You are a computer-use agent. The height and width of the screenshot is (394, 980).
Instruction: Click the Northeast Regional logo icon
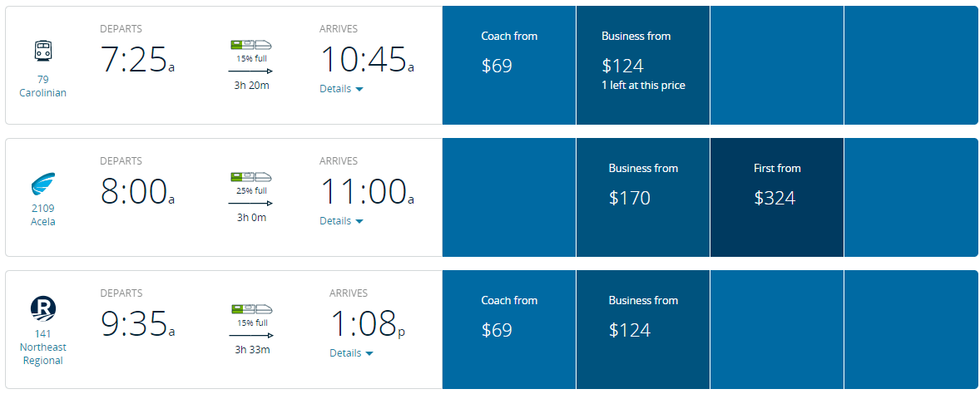42,309
